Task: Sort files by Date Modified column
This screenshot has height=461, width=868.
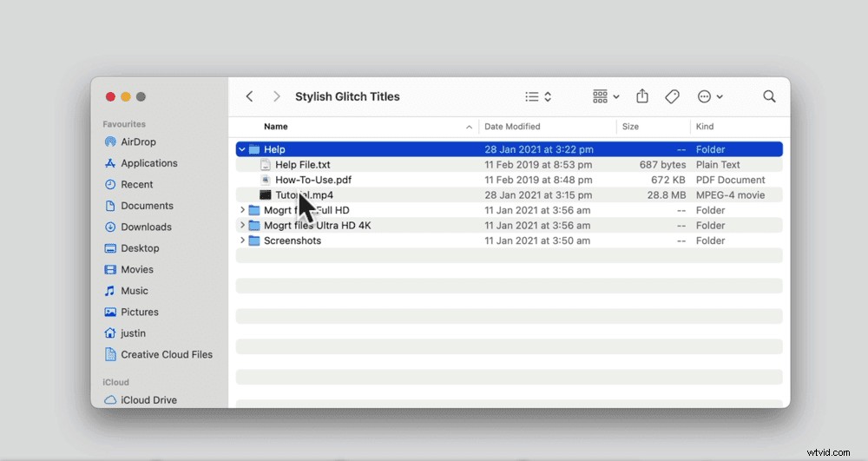Action: point(512,127)
